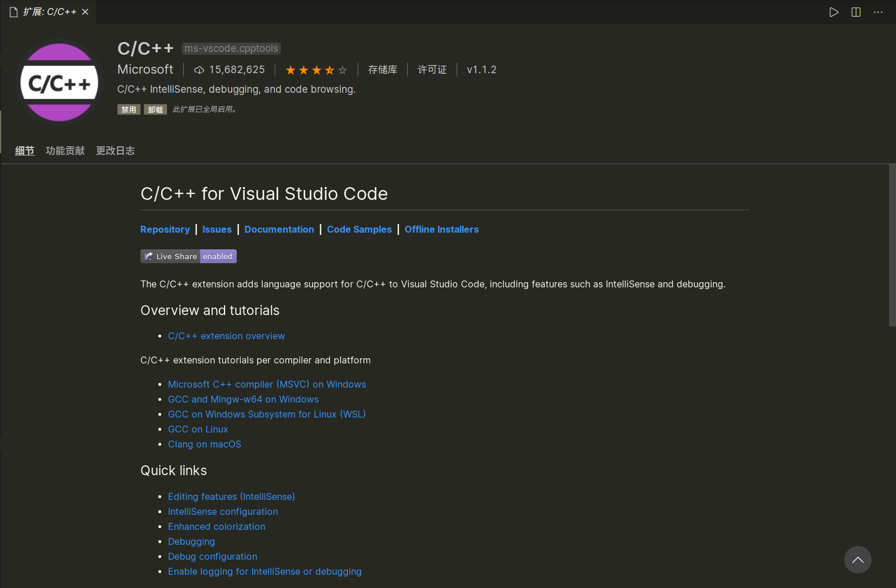
Task: Open the 许可证 license link
Action: coord(432,70)
